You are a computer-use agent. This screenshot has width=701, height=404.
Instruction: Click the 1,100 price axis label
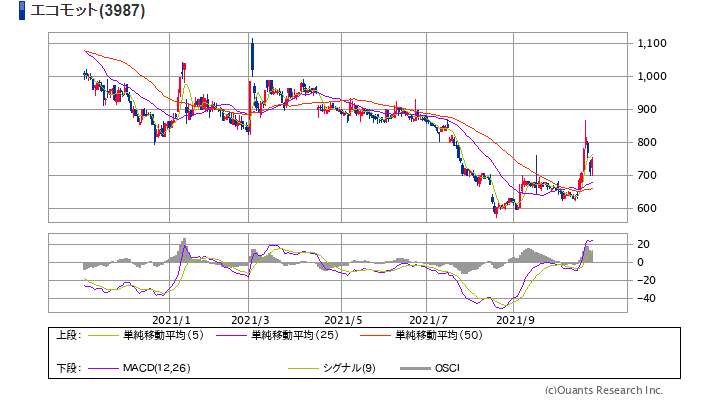(650, 43)
